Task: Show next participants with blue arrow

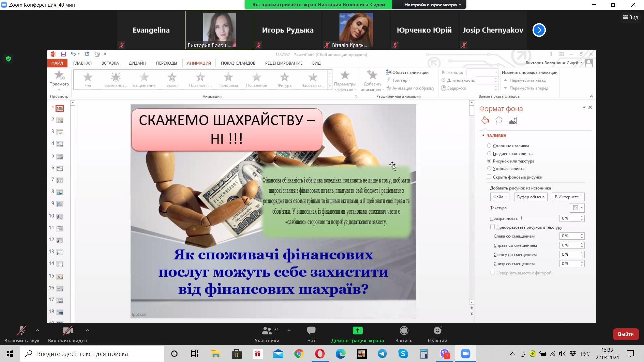Action: tap(539, 30)
